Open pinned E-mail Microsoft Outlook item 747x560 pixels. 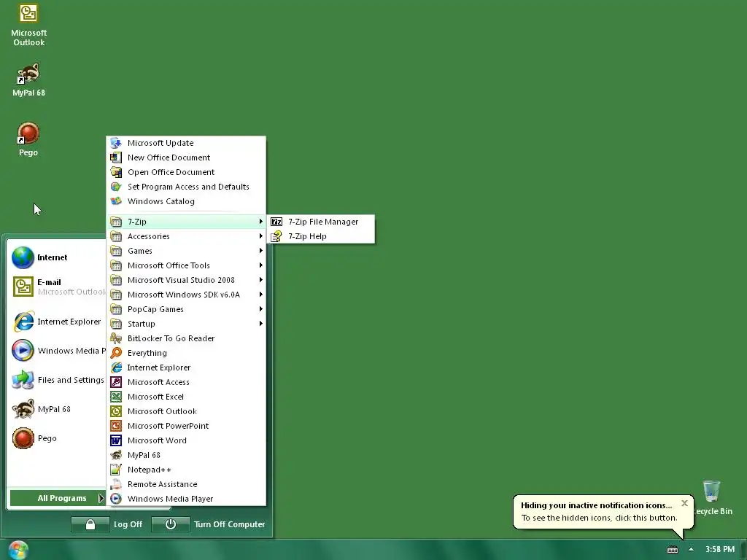point(58,287)
